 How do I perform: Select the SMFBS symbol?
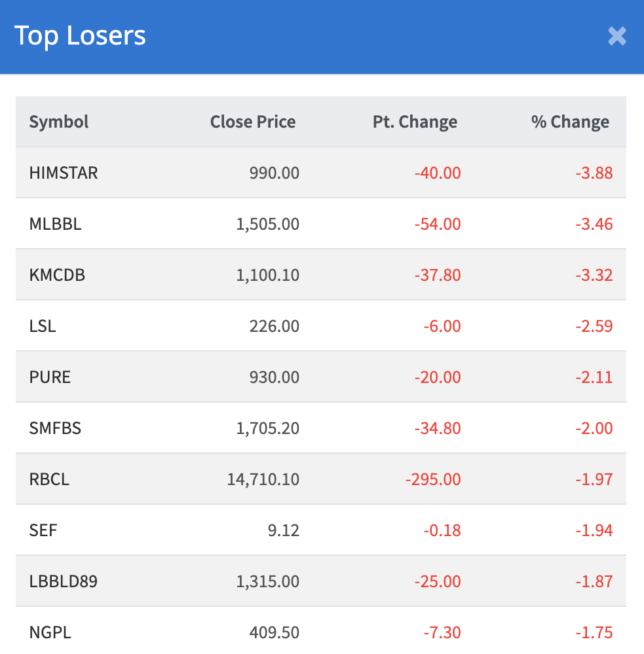pyautogui.click(x=55, y=428)
